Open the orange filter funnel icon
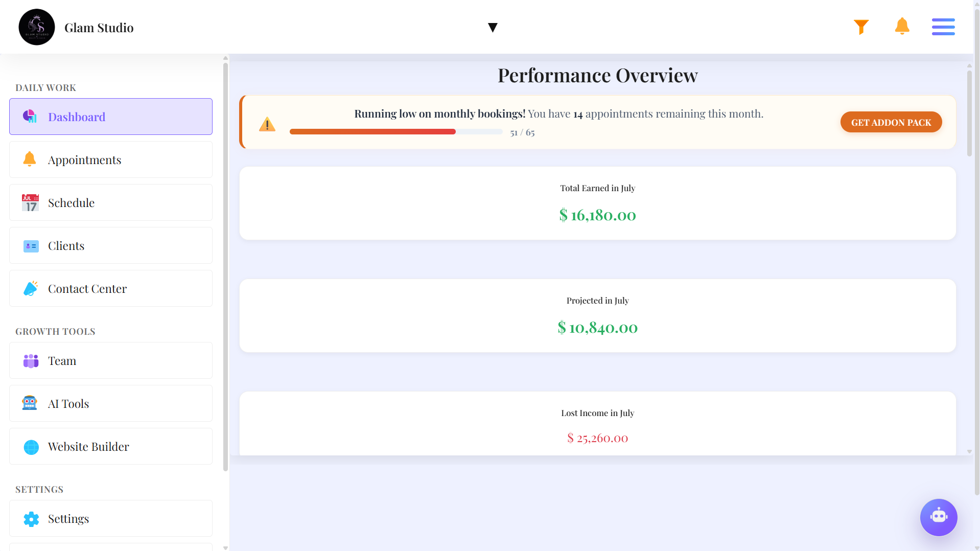980x551 pixels. [861, 27]
